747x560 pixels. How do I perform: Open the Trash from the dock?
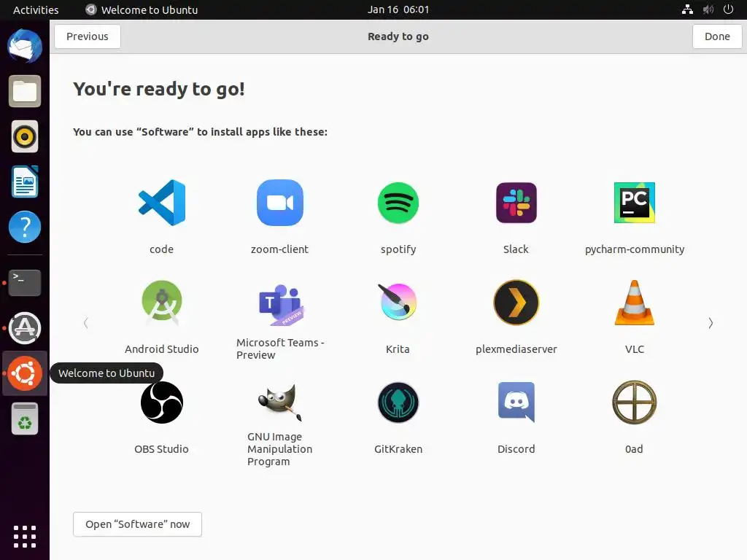point(25,419)
